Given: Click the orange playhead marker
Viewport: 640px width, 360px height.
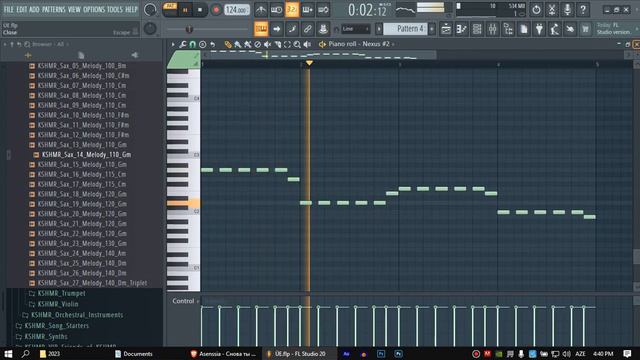Looking at the screenshot, I should point(309,62).
